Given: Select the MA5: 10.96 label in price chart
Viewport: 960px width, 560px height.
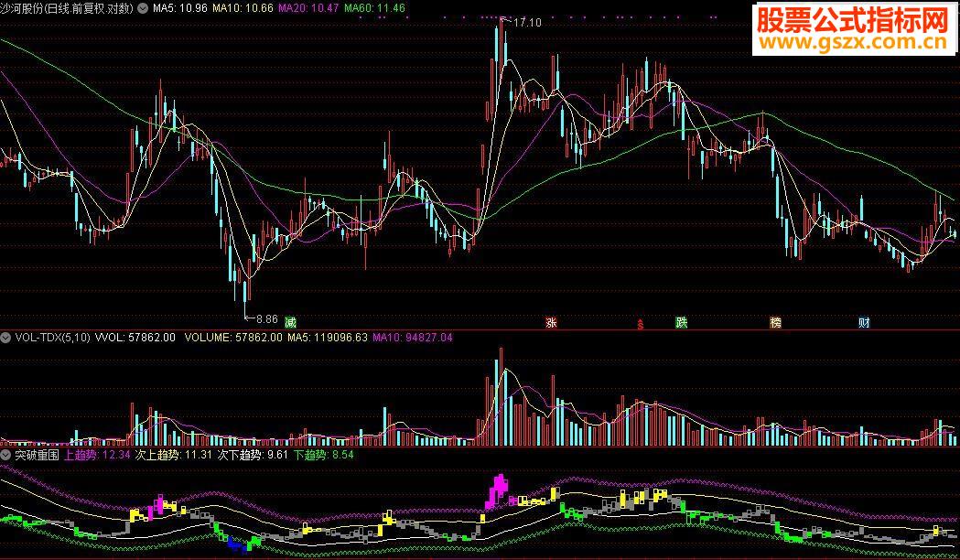Looking at the screenshot, I should [180, 8].
